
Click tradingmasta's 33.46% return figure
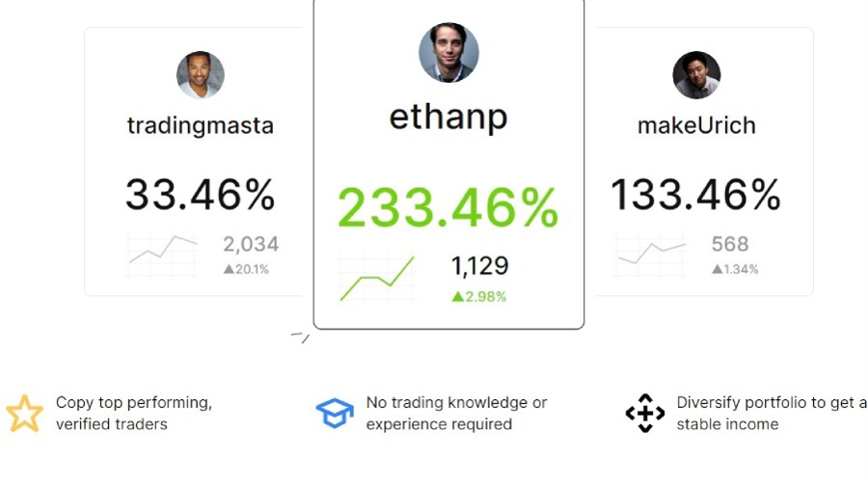(x=201, y=195)
